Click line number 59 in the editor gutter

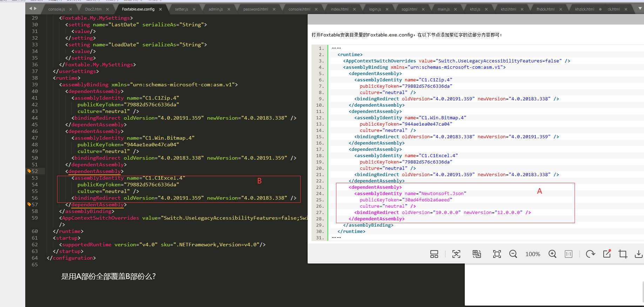[x=35, y=218]
